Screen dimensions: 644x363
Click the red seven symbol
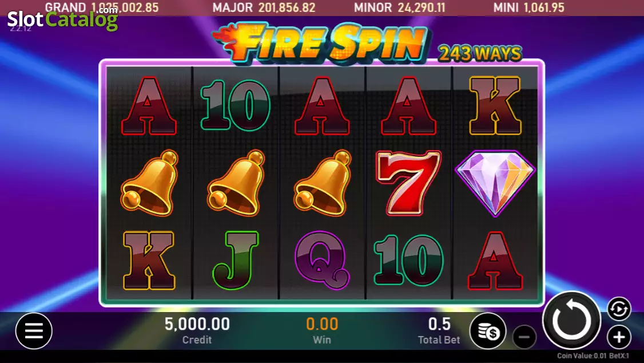coord(408,183)
